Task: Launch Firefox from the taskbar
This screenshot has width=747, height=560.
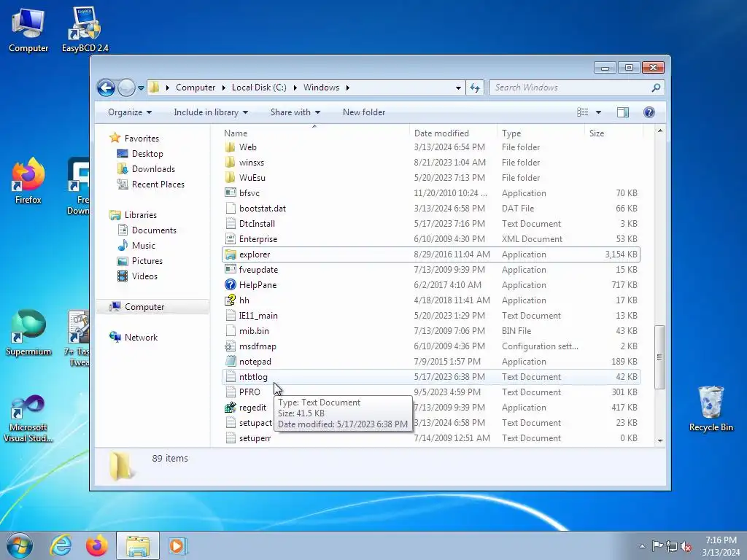Action: pyautogui.click(x=97, y=545)
